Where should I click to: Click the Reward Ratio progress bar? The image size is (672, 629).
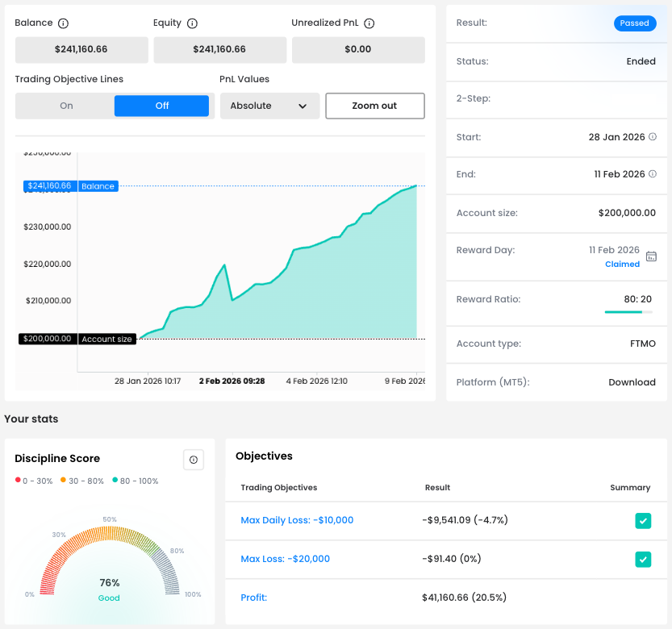(x=628, y=311)
